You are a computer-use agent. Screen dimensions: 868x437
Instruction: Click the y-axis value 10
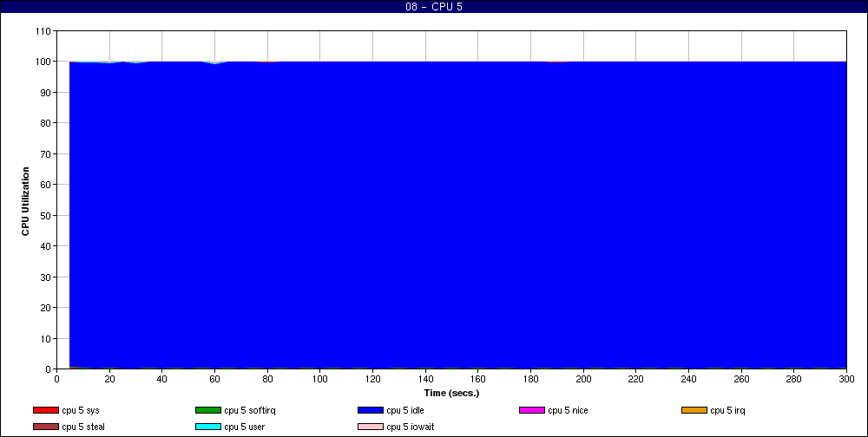click(45, 338)
